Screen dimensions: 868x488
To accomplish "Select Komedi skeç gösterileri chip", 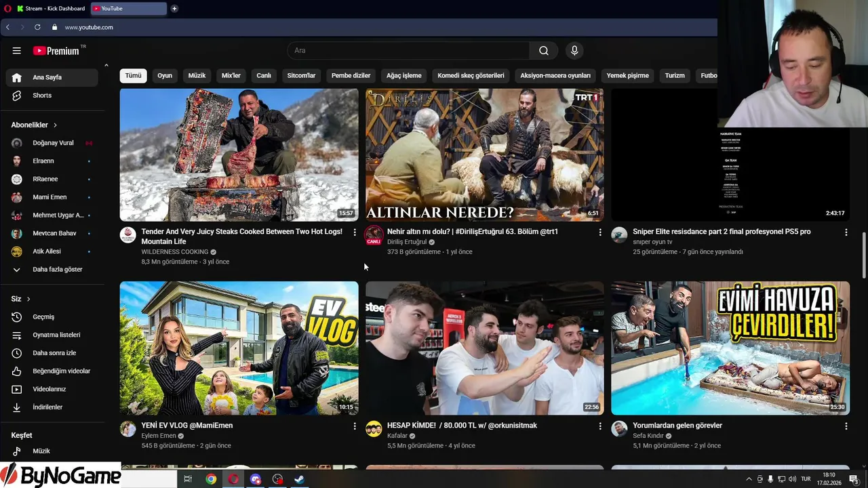I will [471, 76].
